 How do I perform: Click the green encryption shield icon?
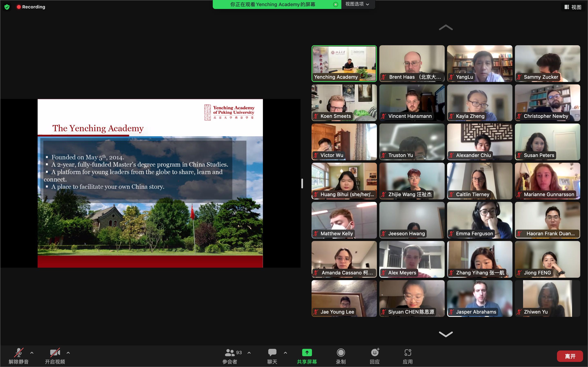click(x=7, y=7)
